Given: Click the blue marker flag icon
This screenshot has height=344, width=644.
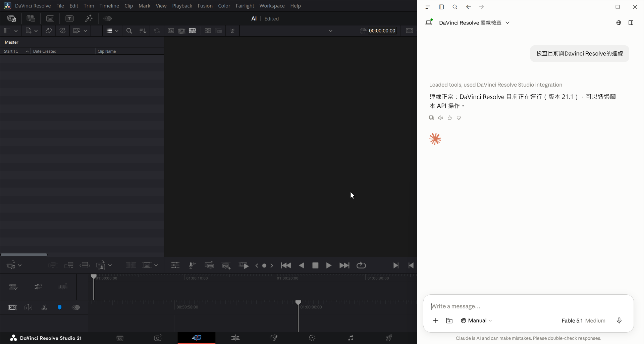Looking at the screenshot, I should point(60,307).
